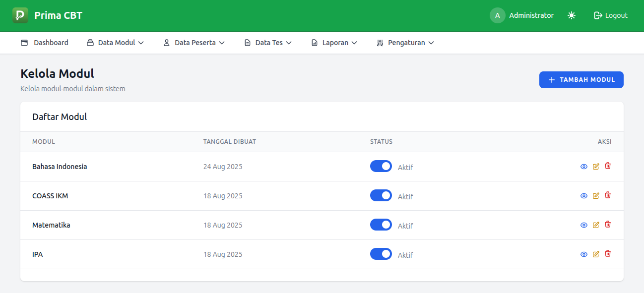Toggle the COASS IKM status switch
Viewport: 644px width, 293px height.
click(x=381, y=196)
